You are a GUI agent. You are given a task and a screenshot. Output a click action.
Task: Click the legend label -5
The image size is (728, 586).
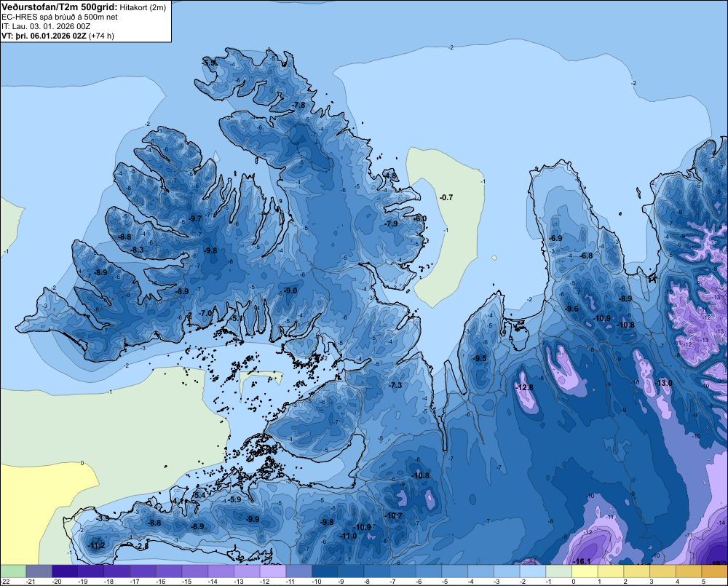click(446, 582)
